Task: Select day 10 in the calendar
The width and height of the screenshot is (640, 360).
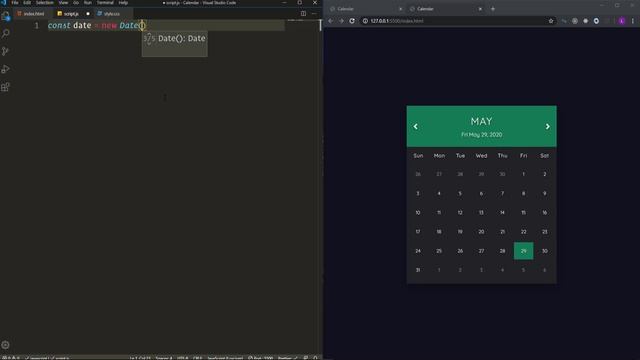Action: [418, 212]
